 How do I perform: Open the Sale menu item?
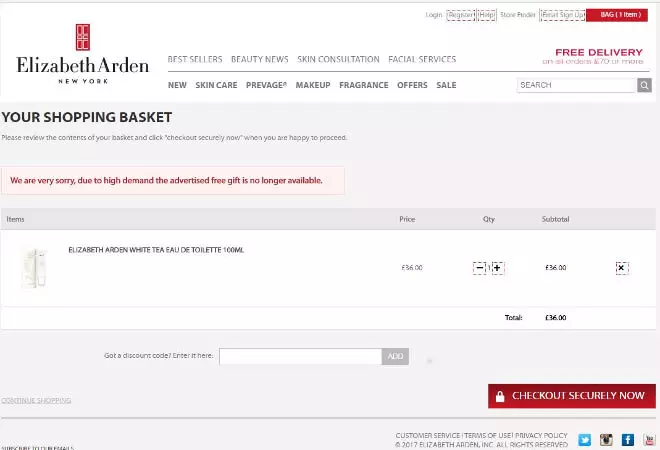click(446, 85)
